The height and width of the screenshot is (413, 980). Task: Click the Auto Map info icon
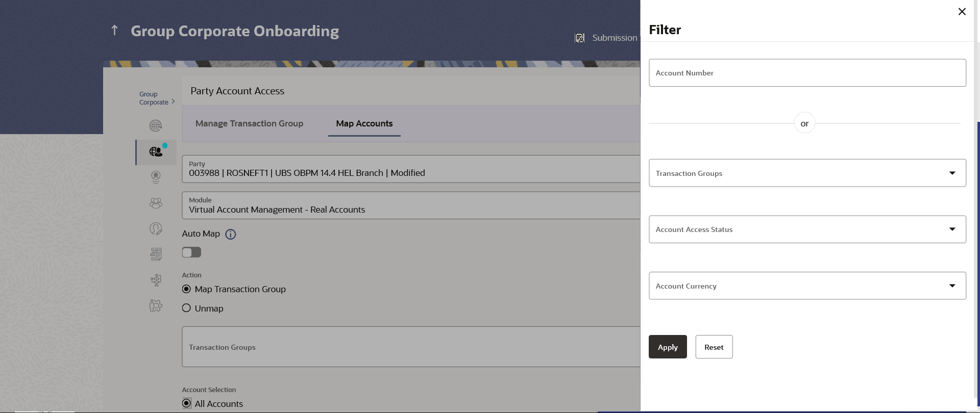click(231, 234)
